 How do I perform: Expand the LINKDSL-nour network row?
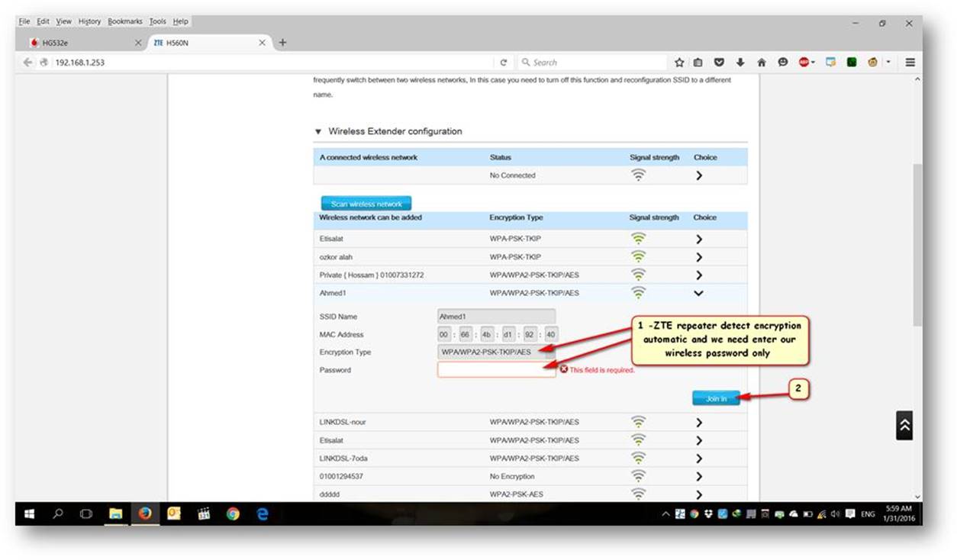[698, 422]
